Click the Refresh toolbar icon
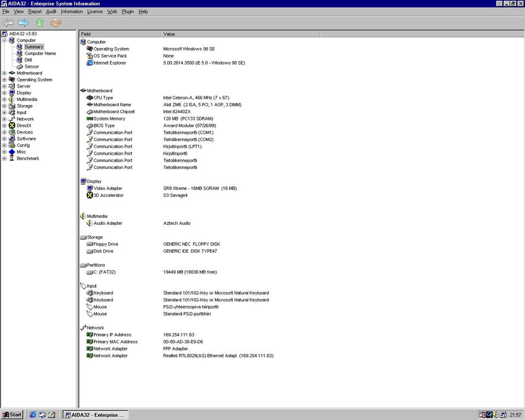The image size is (525, 420). [56, 22]
